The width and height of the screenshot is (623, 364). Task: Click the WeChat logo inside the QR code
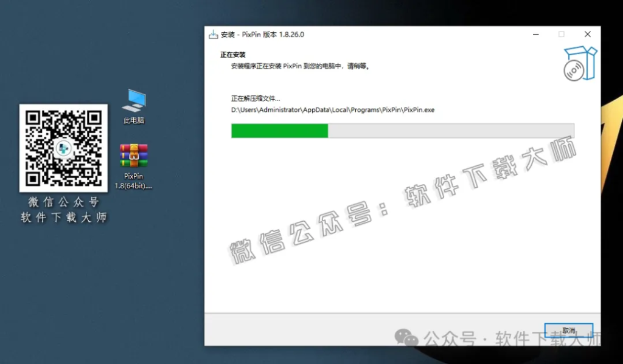(63, 148)
